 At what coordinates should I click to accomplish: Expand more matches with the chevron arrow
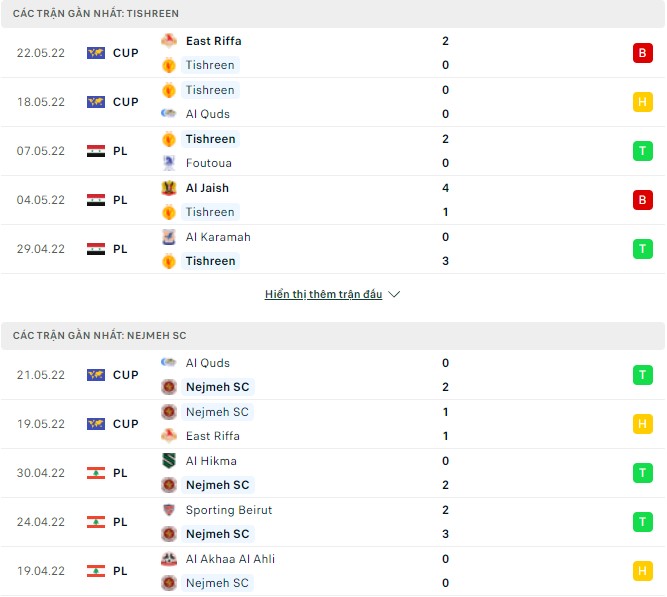394,295
